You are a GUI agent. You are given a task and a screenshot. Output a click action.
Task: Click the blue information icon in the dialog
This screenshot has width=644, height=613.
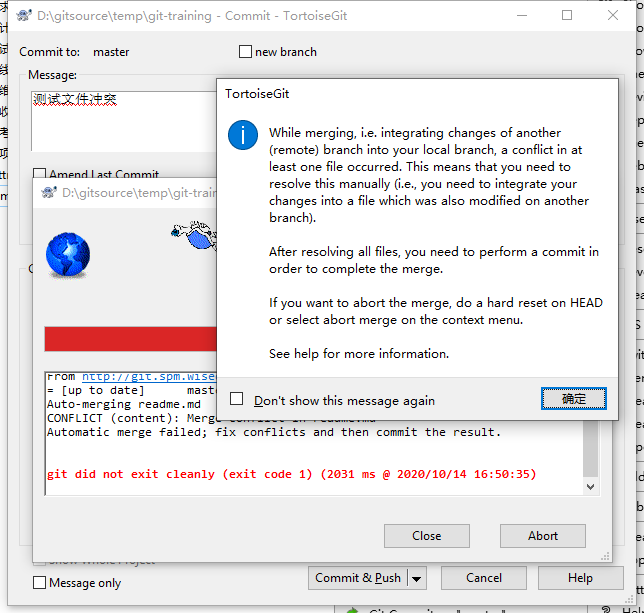click(x=243, y=135)
